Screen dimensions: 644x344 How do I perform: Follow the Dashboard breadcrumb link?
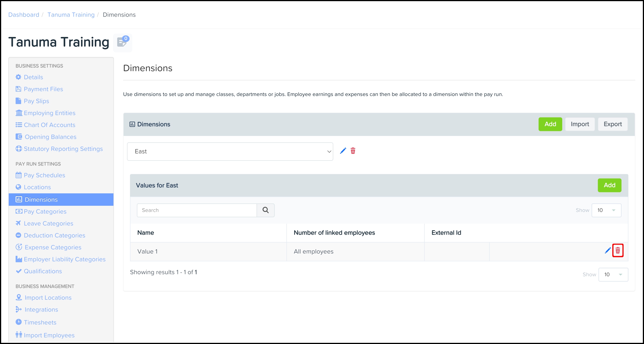pos(24,15)
